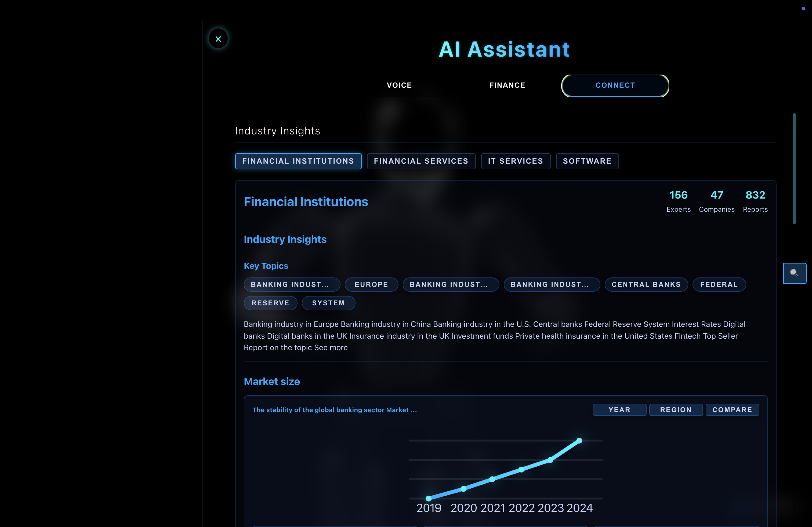Click the magnifying glass search icon
The height and width of the screenshot is (527, 812).
tap(794, 273)
